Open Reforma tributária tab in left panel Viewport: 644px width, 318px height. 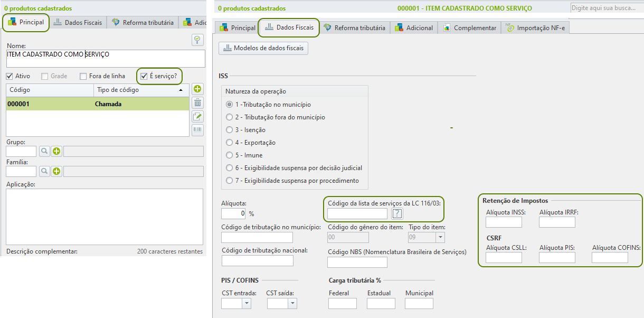[143, 23]
